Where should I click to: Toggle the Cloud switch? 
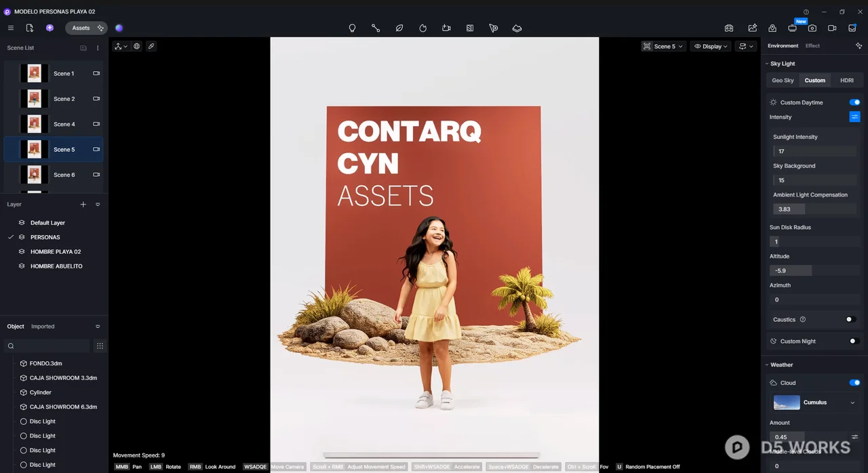pos(854,383)
